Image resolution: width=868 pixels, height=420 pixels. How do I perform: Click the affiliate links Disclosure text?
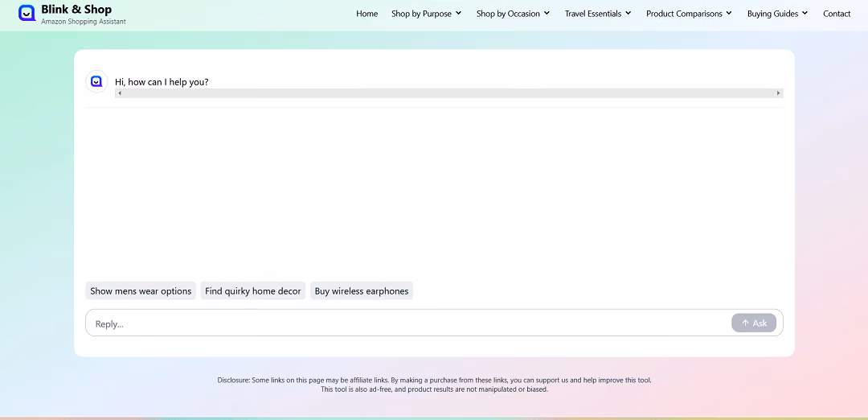point(435,385)
